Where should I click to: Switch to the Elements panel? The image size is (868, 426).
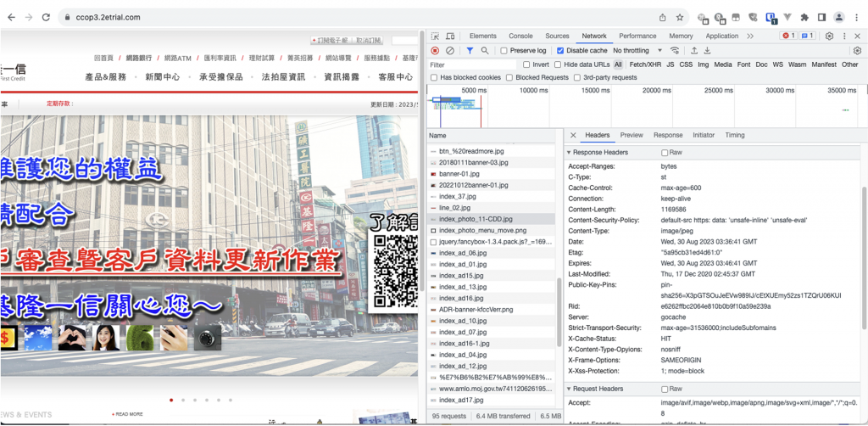tap(482, 36)
